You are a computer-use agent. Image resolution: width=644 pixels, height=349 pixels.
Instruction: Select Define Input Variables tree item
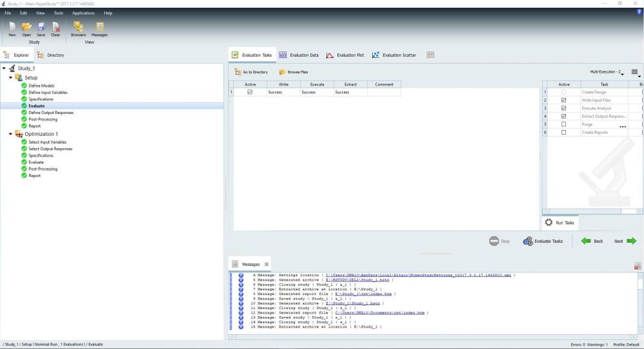pos(48,92)
